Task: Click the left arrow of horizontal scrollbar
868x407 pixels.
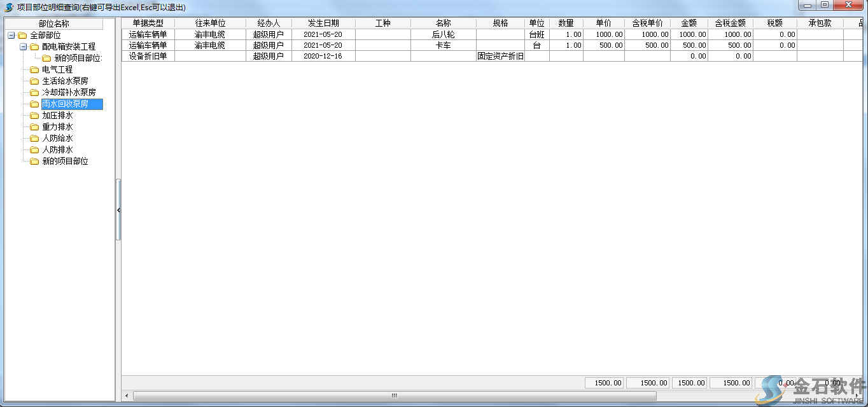Action: coord(127,396)
